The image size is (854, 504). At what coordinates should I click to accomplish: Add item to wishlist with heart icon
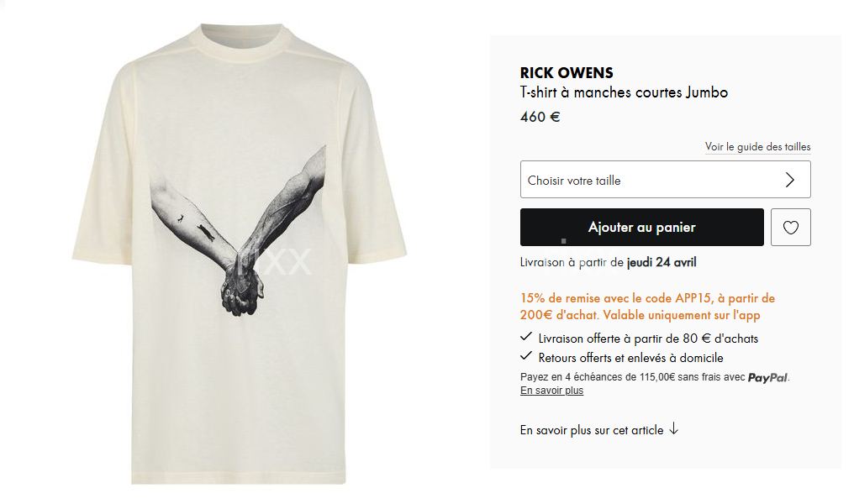[x=790, y=227]
